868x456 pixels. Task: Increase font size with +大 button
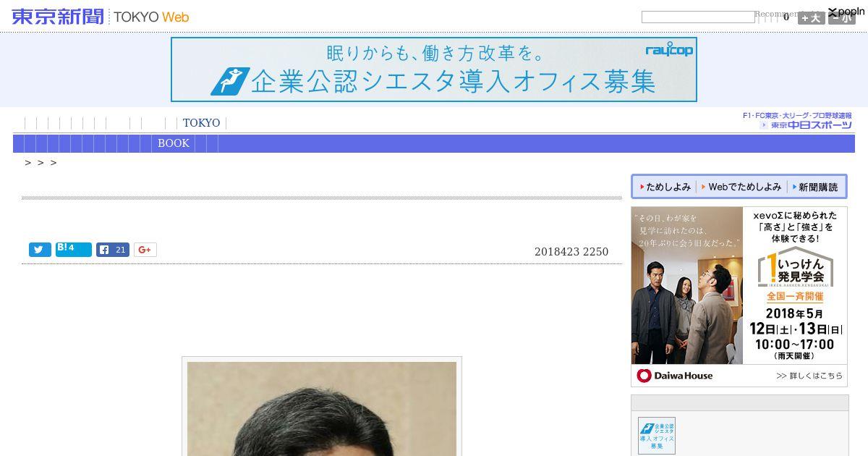click(811, 18)
